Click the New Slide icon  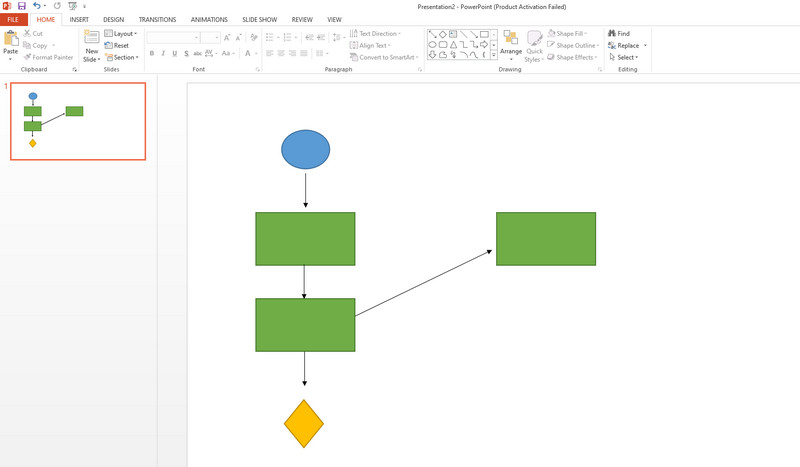pyautogui.click(x=92, y=37)
